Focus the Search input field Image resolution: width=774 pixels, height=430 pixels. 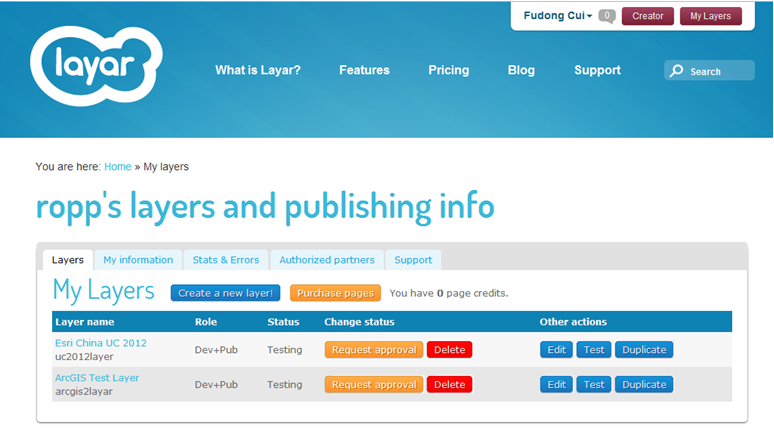click(709, 71)
